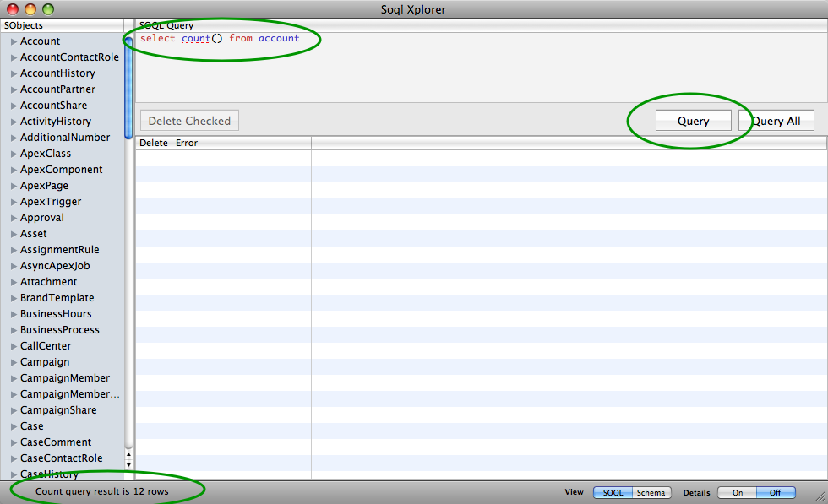Click the Delete Checked button
The image size is (828, 504).
[189, 121]
